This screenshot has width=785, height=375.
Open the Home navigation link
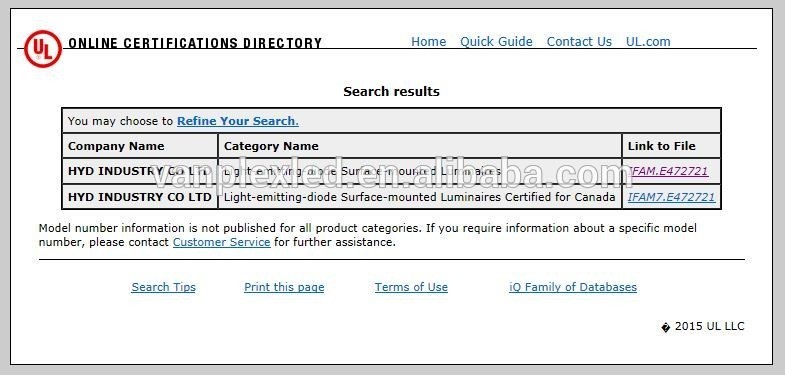429,42
